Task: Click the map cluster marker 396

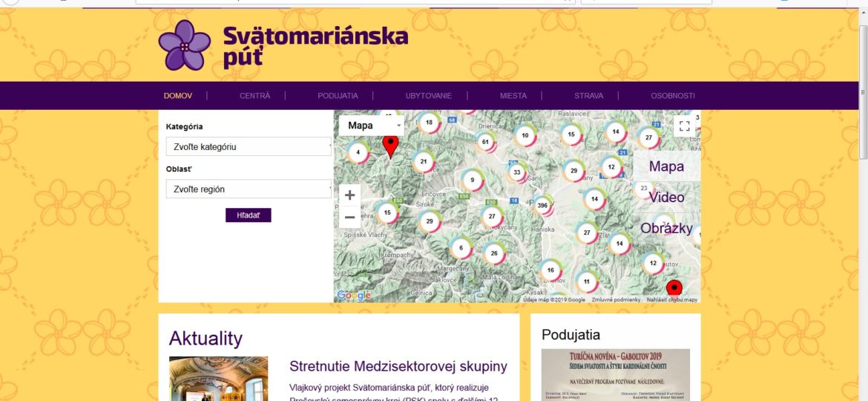Action: [542, 206]
